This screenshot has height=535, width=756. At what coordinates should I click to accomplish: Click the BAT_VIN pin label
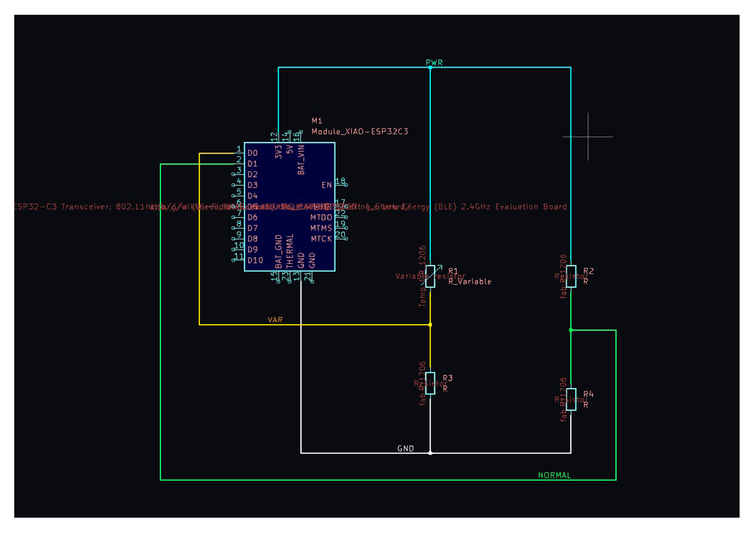pos(301,160)
